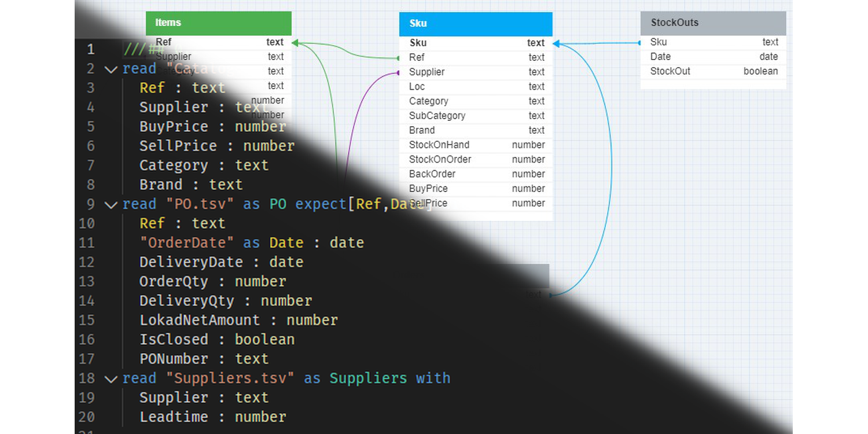The image size is (868, 434).
Task: Select the IsClosed boolean declaration on line 16
Action: (x=217, y=340)
